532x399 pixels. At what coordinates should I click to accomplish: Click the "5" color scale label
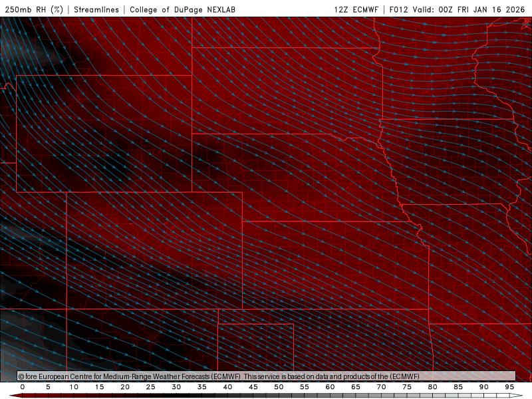tap(48, 387)
